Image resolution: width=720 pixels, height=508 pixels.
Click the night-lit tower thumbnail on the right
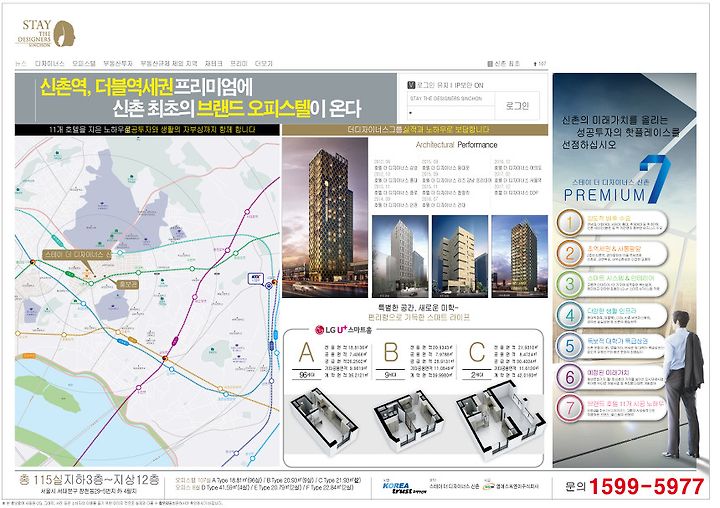[x=520, y=256]
